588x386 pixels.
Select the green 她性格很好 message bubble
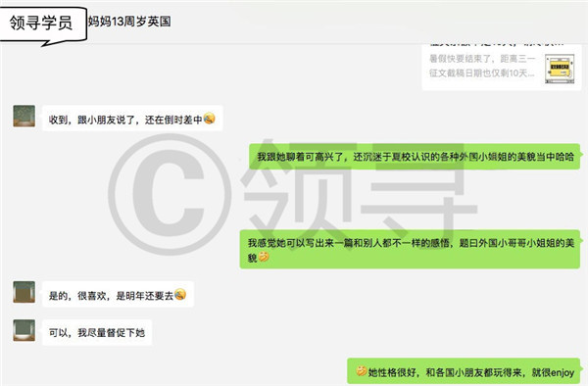[464, 371]
